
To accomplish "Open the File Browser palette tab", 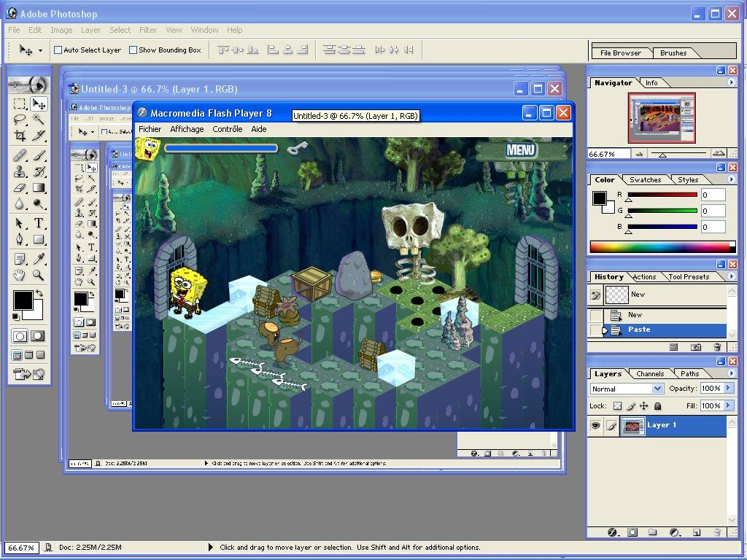I will pyautogui.click(x=620, y=52).
